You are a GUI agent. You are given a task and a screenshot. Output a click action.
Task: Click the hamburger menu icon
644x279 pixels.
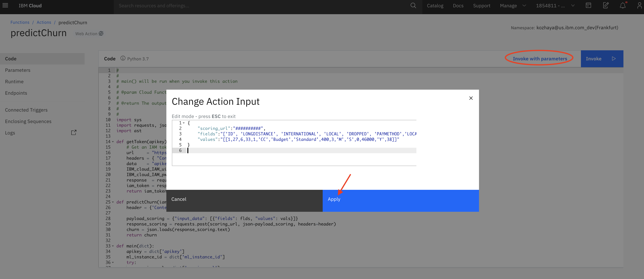[5, 5]
